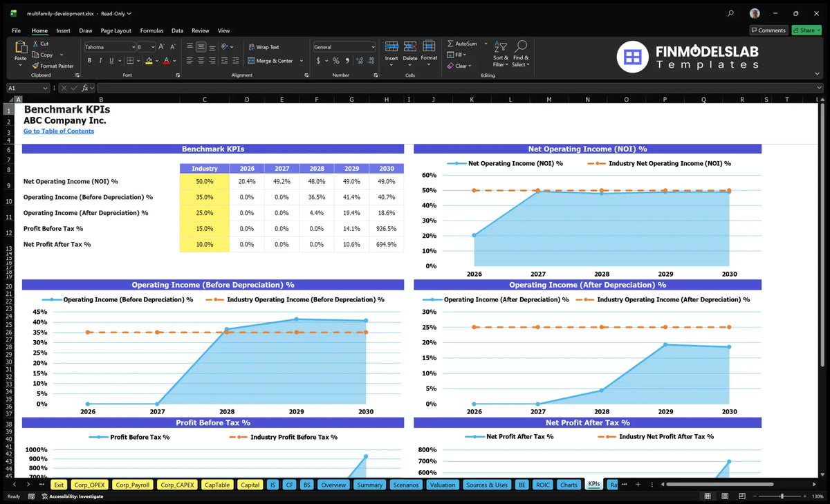Click the Delete cells icon
The width and height of the screenshot is (830, 504).
click(x=410, y=46)
